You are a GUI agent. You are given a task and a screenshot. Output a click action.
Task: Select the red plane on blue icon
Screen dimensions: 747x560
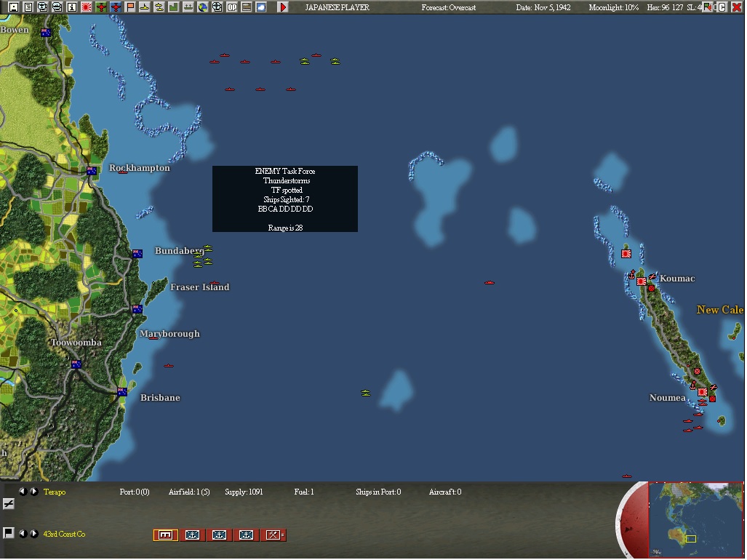pyautogui.click(x=116, y=7)
